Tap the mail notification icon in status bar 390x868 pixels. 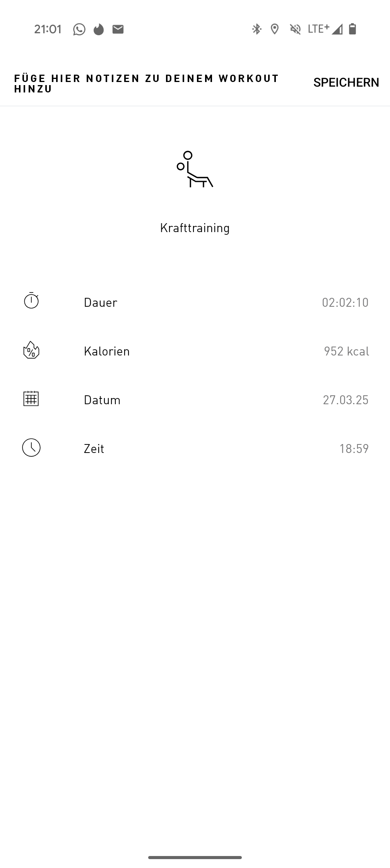[118, 29]
